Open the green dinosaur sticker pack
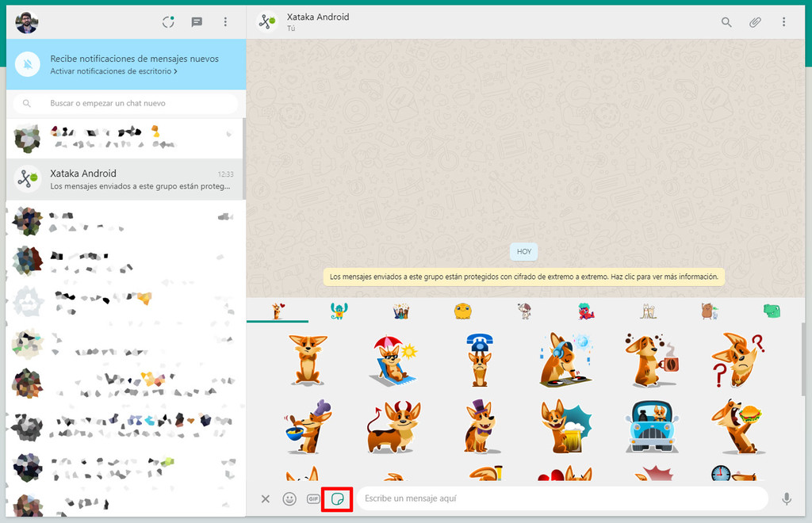 [x=772, y=311]
